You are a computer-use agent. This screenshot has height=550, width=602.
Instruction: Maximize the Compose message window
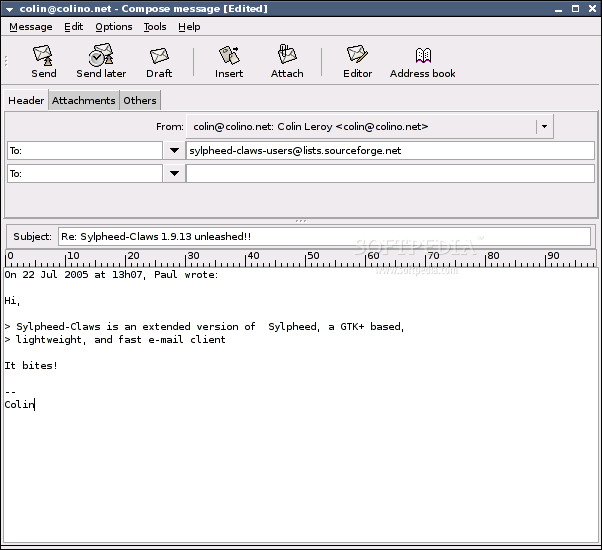tap(575, 8)
